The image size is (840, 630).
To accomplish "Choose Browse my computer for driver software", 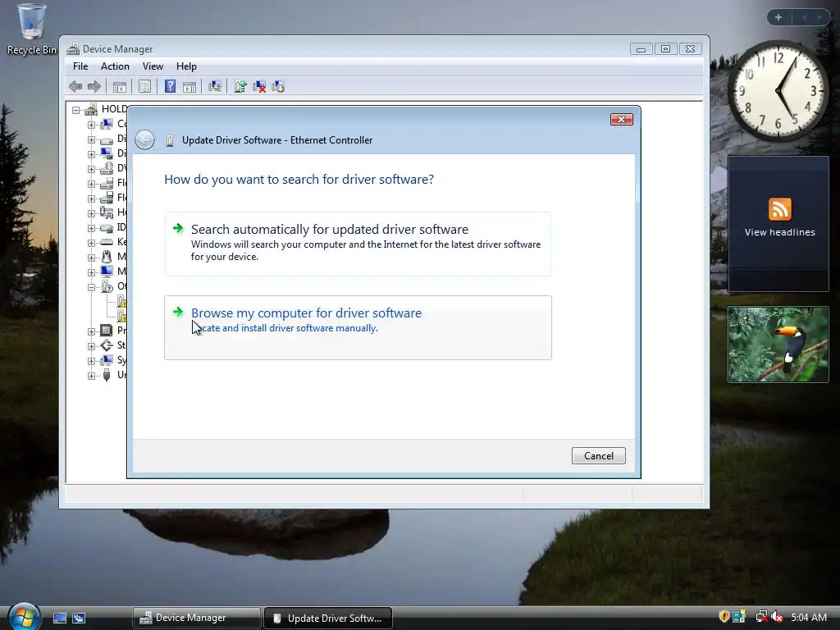I will (x=358, y=327).
